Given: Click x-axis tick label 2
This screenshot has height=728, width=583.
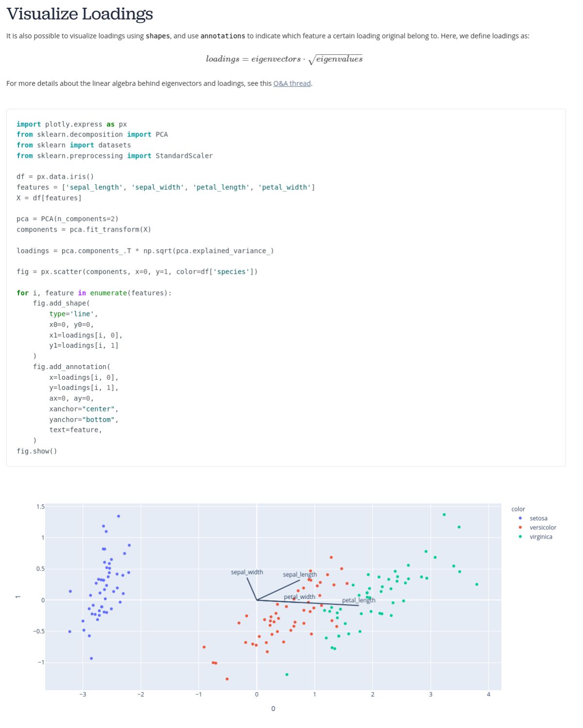Looking at the screenshot, I should [373, 694].
